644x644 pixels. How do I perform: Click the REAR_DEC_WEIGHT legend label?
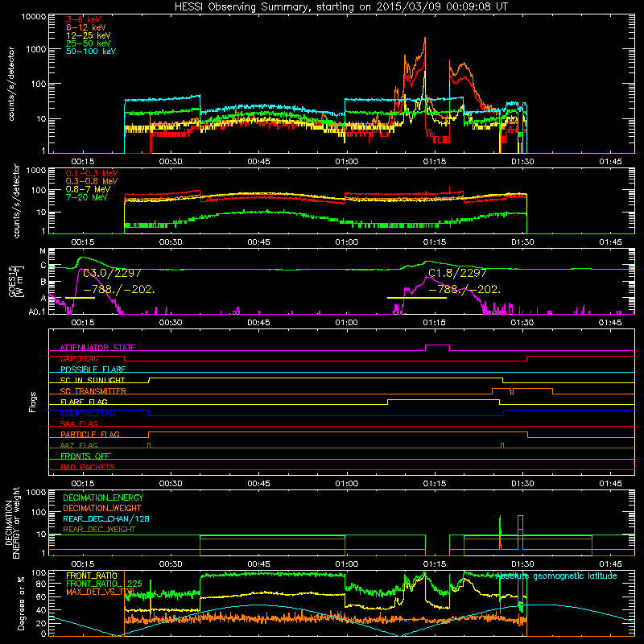99,530
